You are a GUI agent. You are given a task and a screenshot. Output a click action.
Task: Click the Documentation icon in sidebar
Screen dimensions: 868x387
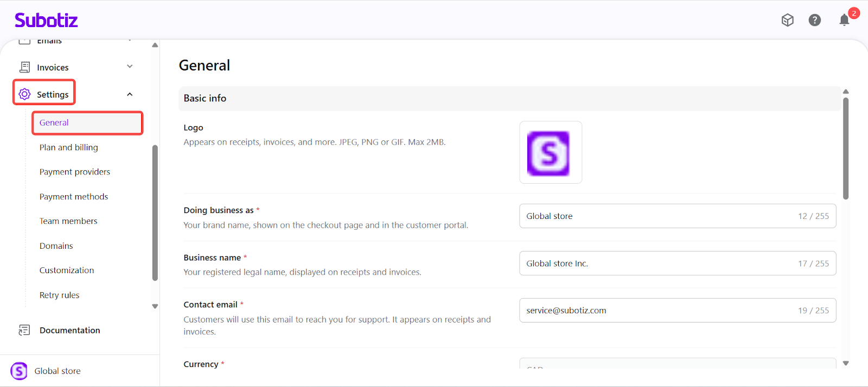coord(24,330)
